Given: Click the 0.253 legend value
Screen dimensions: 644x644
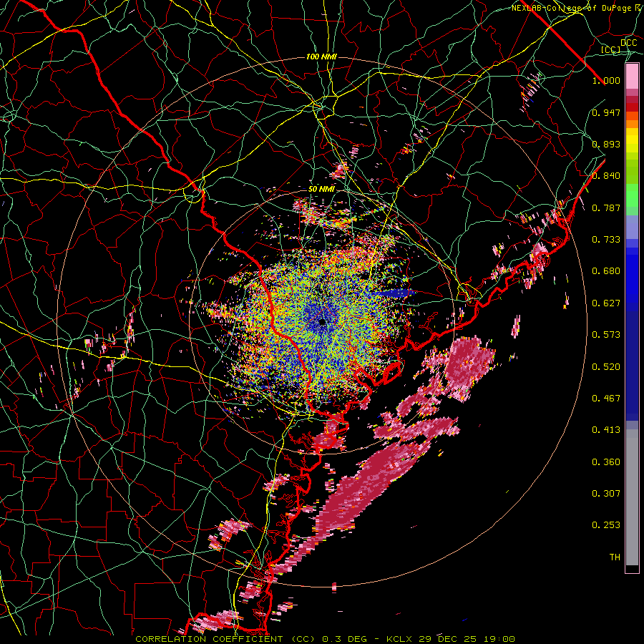Looking at the screenshot, I should pyautogui.click(x=606, y=525).
